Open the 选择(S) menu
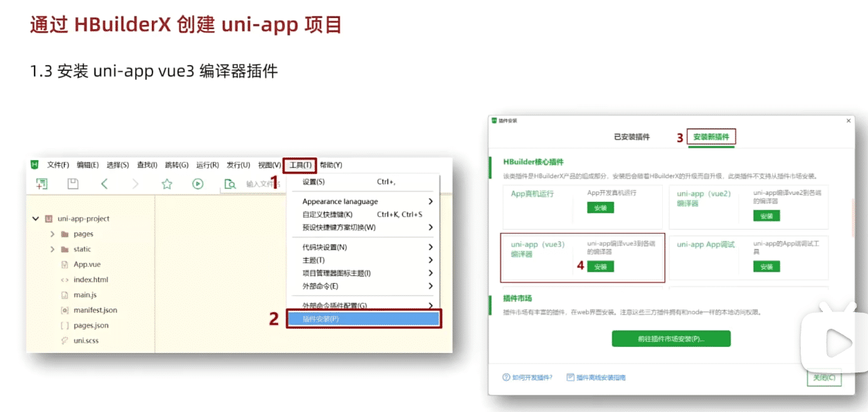This screenshot has width=868, height=412. click(118, 165)
